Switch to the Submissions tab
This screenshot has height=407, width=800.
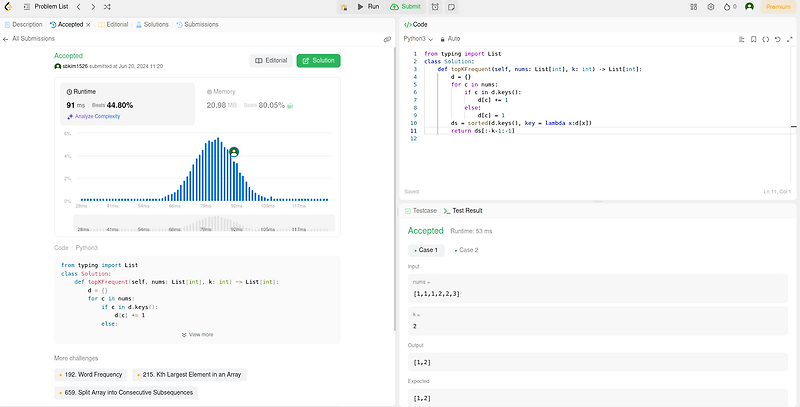[197, 24]
